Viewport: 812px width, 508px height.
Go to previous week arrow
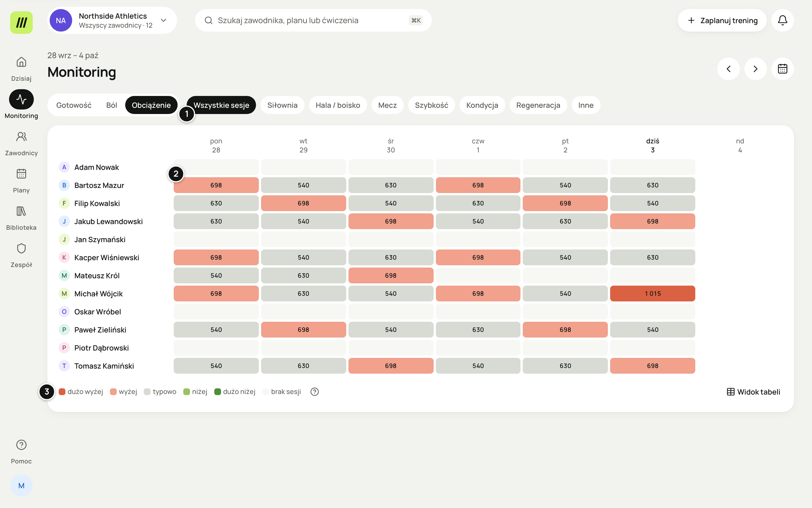(x=729, y=69)
